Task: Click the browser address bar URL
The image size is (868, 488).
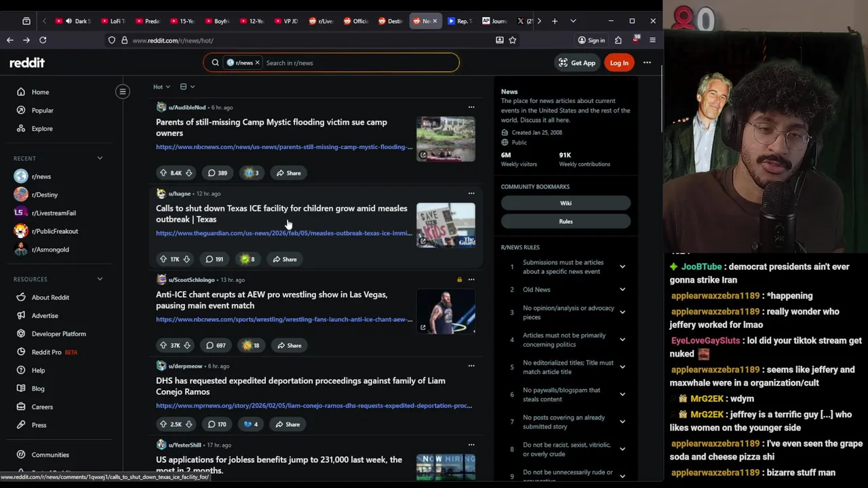Action: pos(173,40)
